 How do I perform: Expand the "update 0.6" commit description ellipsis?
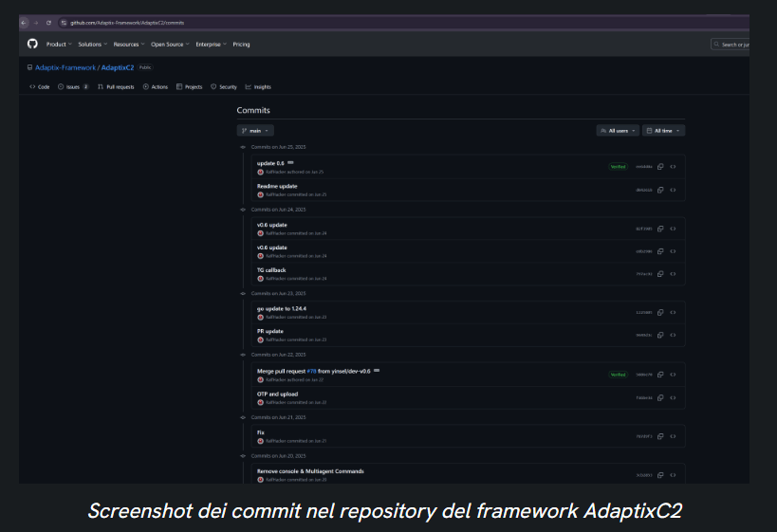tap(291, 162)
